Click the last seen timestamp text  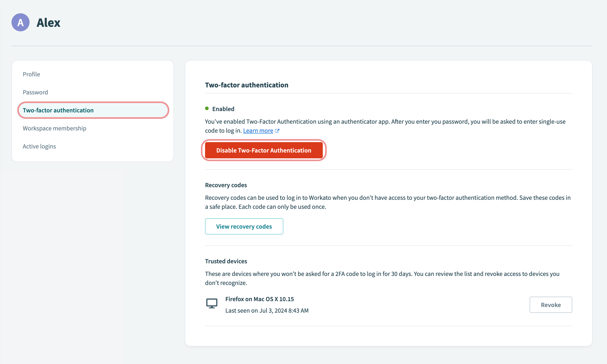(267, 311)
